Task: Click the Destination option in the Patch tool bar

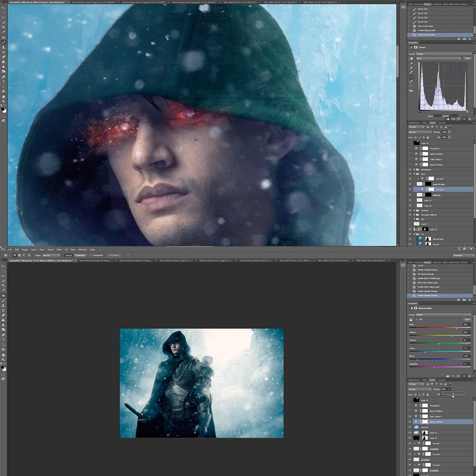Action: tap(81, 254)
